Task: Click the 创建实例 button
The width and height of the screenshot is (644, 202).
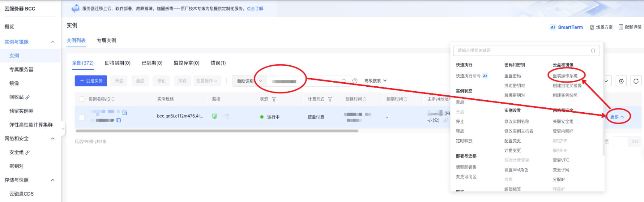Action: 91,81
